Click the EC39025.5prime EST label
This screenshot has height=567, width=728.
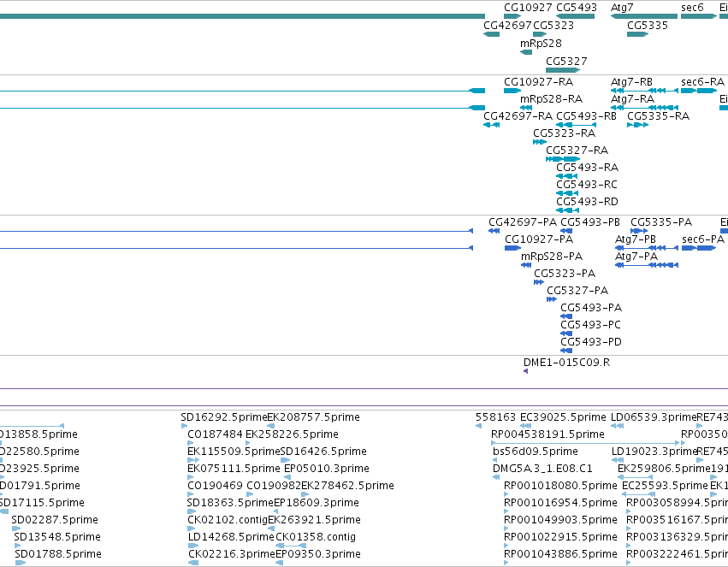563,418
